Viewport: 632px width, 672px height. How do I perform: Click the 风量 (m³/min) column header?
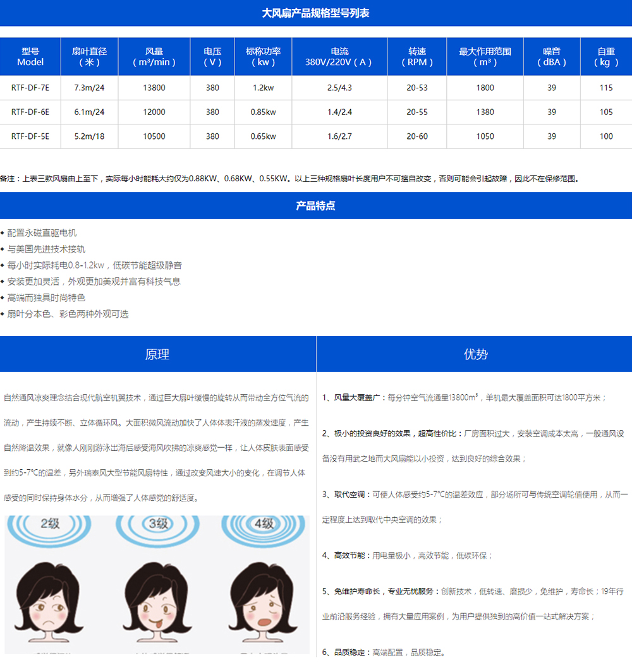point(154,57)
